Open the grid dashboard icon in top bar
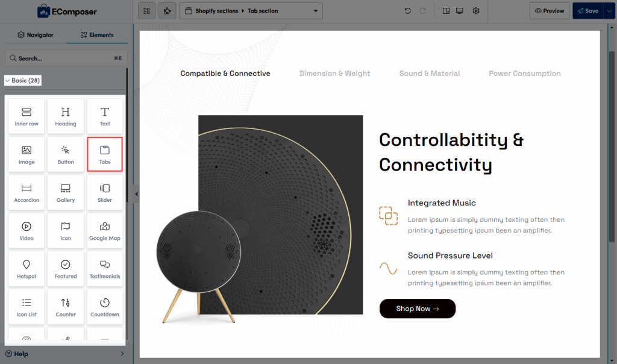617x364 pixels. click(x=147, y=11)
